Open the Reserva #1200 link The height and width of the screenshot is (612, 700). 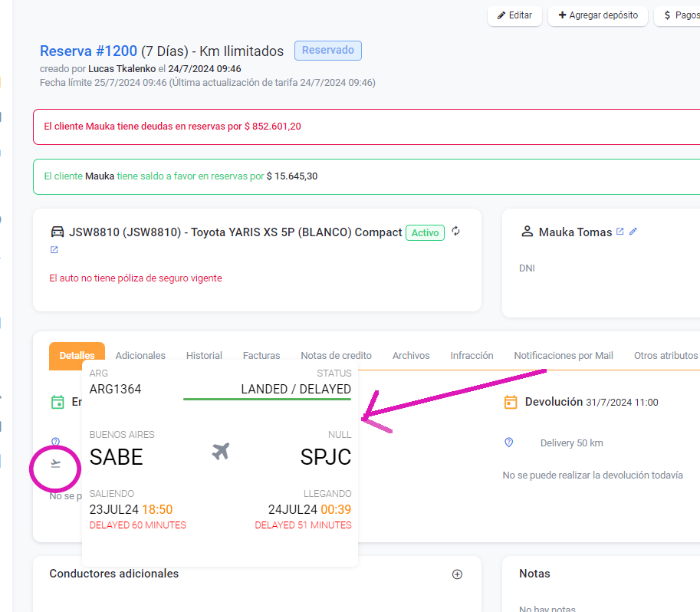[x=88, y=51]
